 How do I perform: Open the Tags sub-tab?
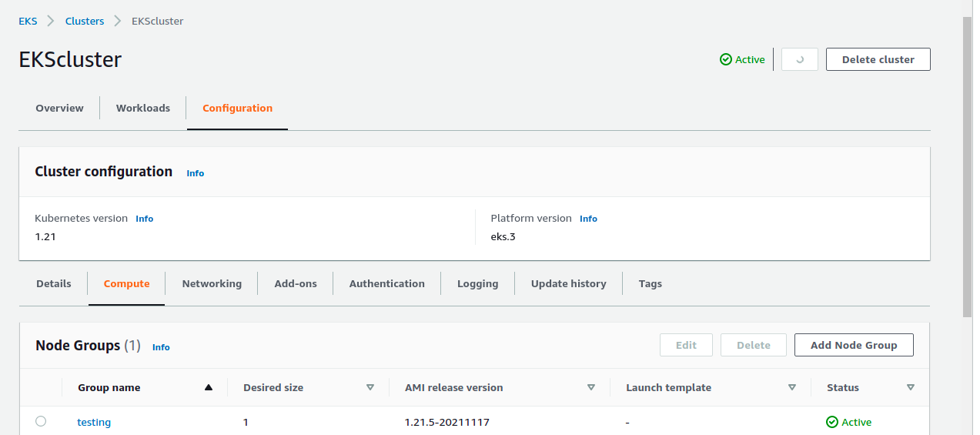pos(650,284)
